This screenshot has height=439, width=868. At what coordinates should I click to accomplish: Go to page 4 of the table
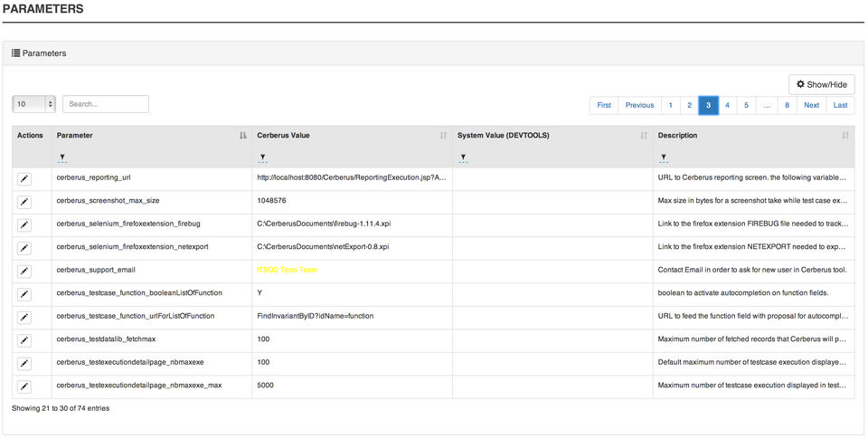(727, 105)
